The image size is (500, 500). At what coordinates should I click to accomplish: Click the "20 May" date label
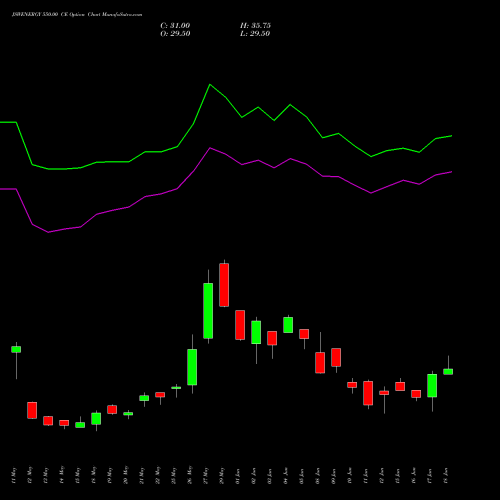point(126,475)
